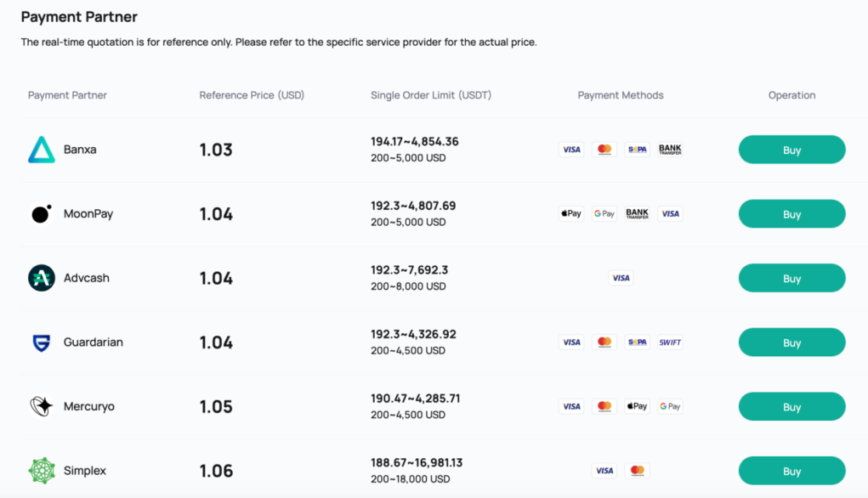Buy via Banxa
The width and height of the screenshot is (868, 498).
pos(791,150)
